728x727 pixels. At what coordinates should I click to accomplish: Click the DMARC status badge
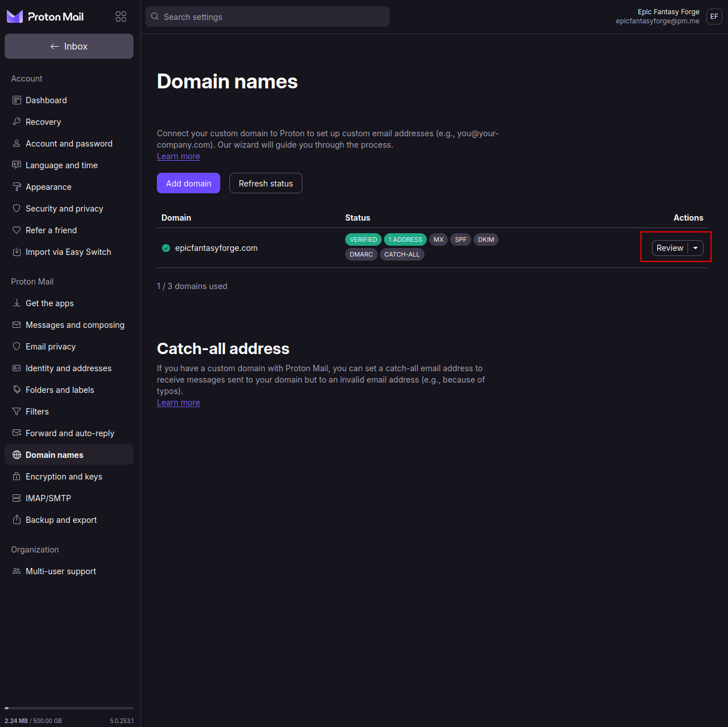coord(361,254)
